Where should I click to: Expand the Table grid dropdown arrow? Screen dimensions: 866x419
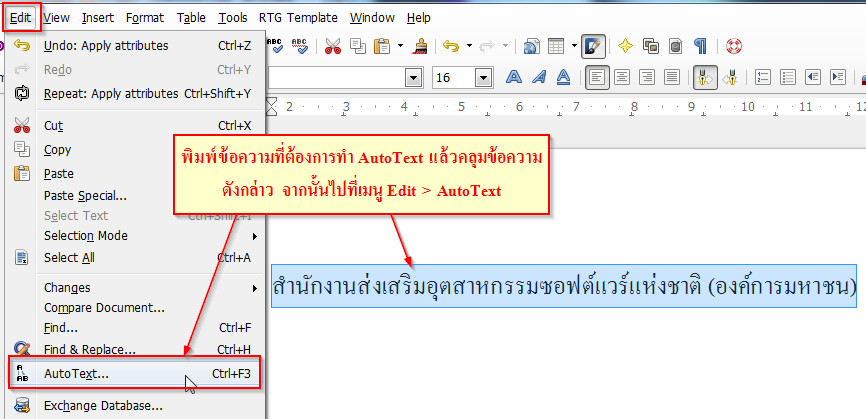[574, 46]
